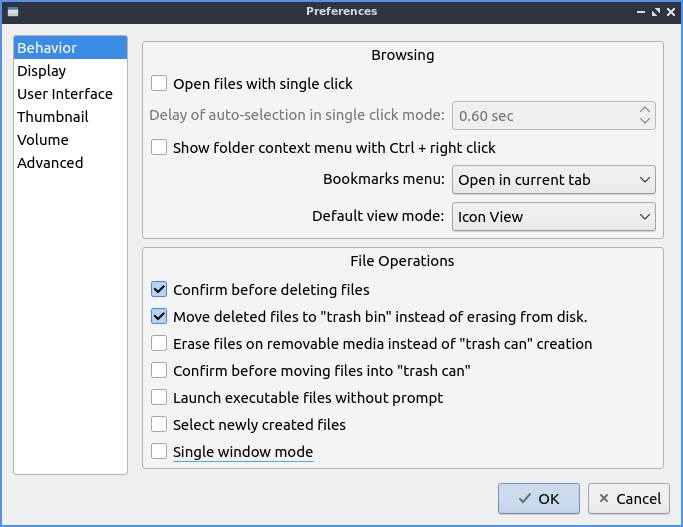Open the Default view mode dropdown

tap(554, 216)
